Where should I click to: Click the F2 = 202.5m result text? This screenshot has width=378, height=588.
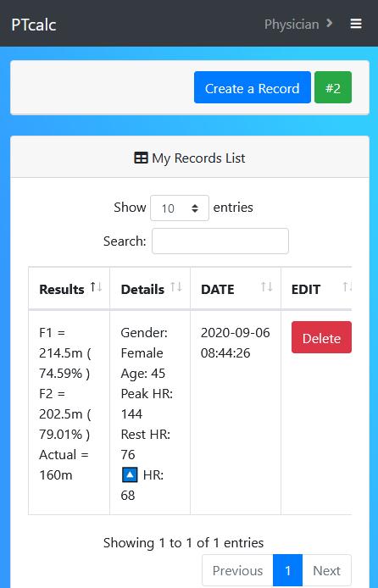[x=65, y=414]
